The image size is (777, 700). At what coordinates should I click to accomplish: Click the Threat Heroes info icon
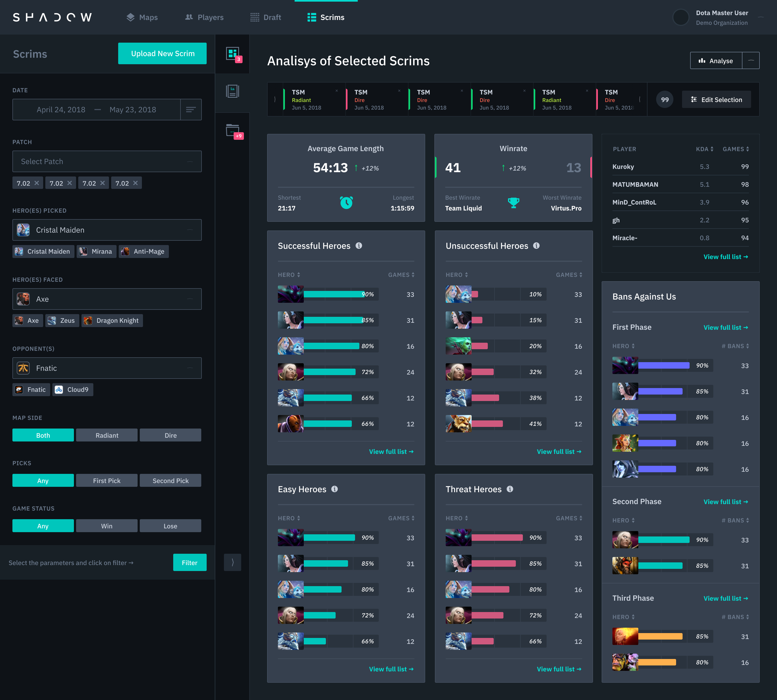510,489
